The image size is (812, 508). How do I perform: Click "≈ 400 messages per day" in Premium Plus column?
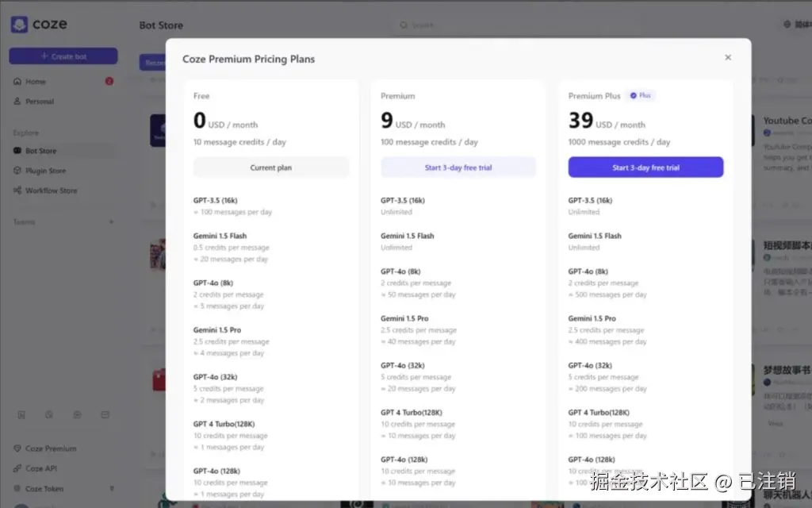tap(607, 341)
